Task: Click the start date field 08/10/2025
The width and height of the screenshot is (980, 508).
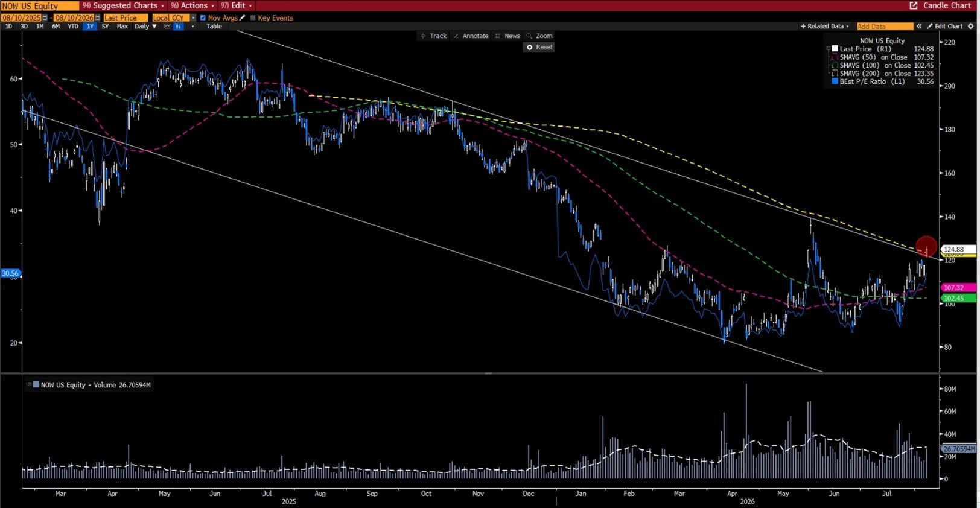Action: pos(22,18)
